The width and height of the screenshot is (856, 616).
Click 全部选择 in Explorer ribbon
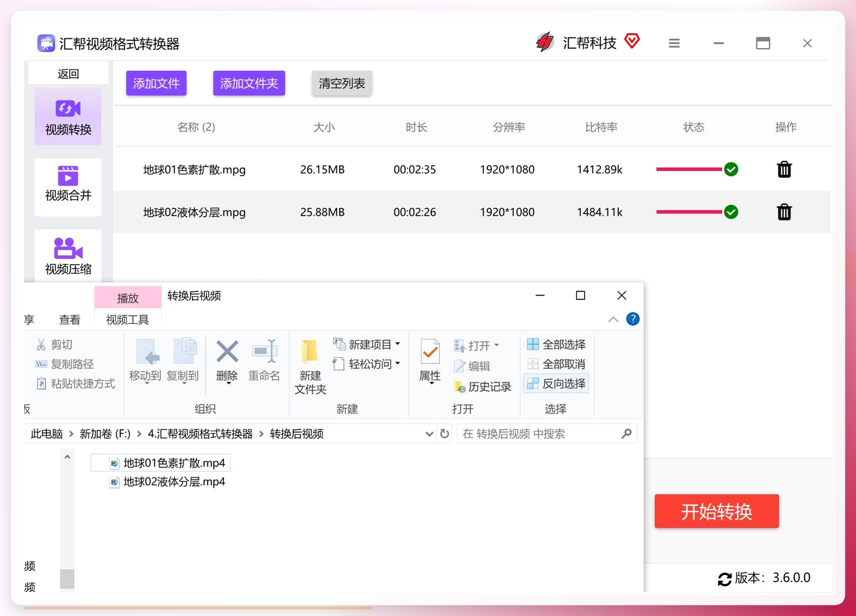coord(556,344)
